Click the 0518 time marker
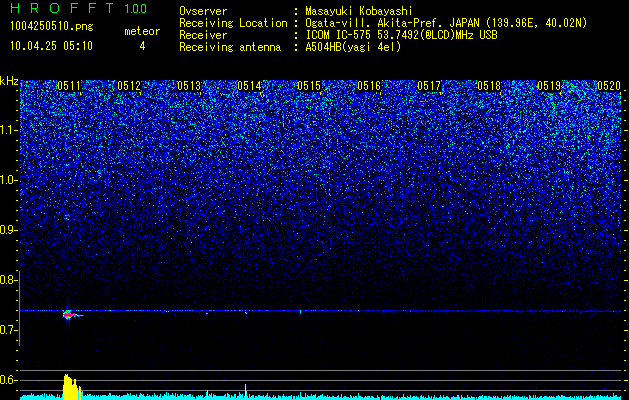Image resolution: width=629 pixels, height=400 pixels. (489, 86)
